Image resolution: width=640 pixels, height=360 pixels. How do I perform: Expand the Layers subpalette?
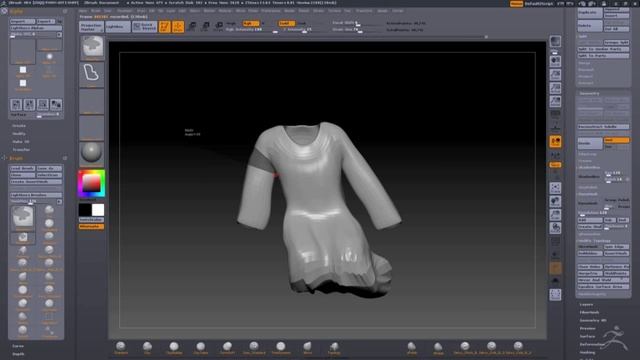[x=586, y=304]
